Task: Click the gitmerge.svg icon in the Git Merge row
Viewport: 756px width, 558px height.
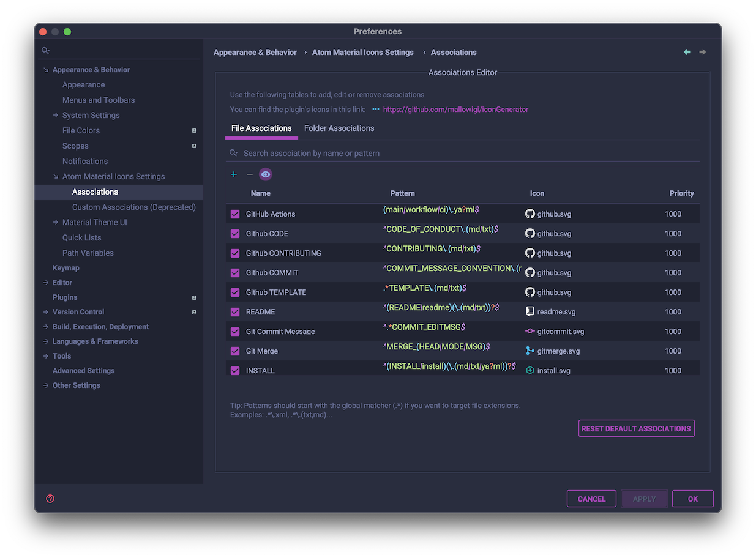Action: [x=530, y=351]
